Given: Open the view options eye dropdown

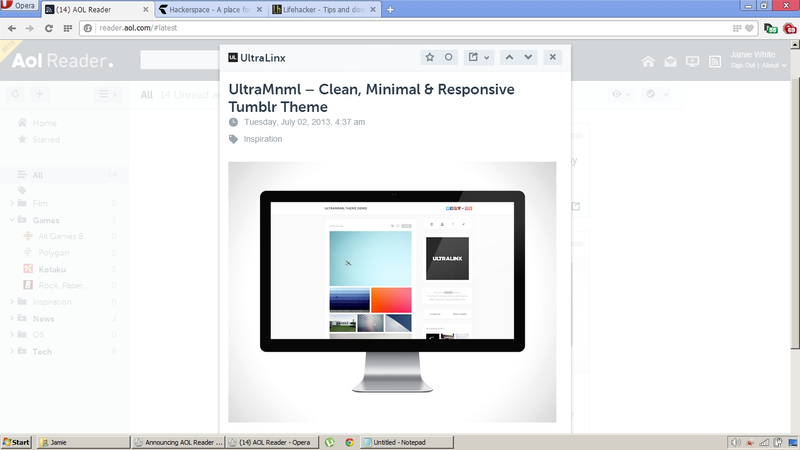Looking at the screenshot, I should coord(621,94).
